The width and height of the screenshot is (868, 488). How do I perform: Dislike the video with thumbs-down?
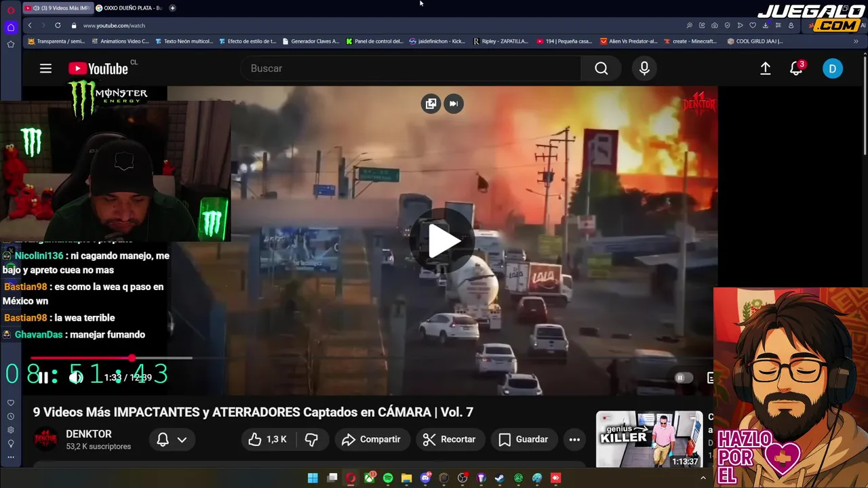(x=311, y=439)
